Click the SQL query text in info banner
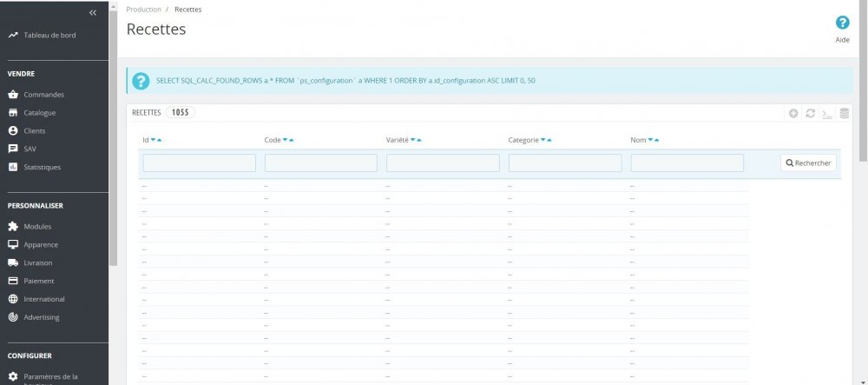The width and height of the screenshot is (868, 385). [x=345, y=81]
